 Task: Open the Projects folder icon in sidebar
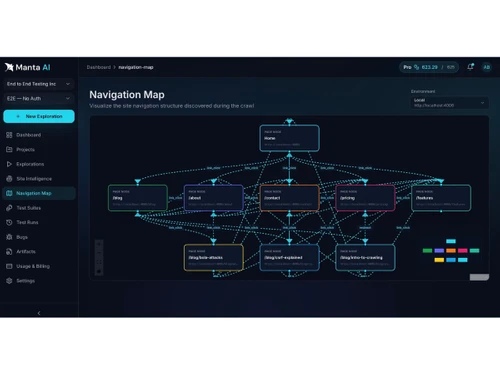coord(9,149)
